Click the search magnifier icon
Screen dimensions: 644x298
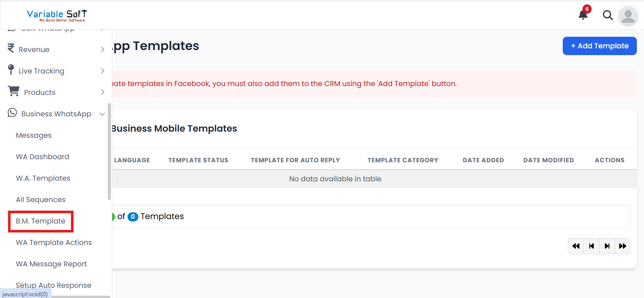[x=608, y=15]
